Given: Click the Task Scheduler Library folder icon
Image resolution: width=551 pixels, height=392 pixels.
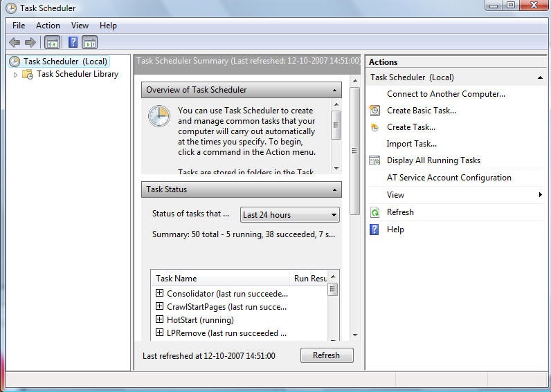Looking at the screenshot, I should pyautogui.click(x=28, y=74).
